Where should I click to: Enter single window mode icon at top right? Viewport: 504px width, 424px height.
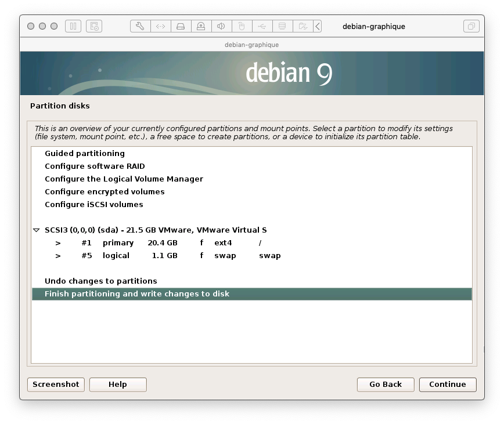click(471, 26)
